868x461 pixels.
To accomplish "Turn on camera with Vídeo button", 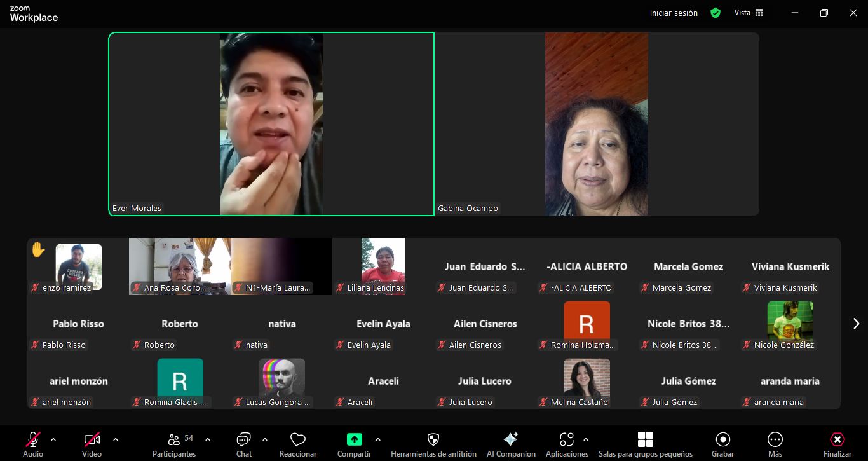I will (92, 440).
